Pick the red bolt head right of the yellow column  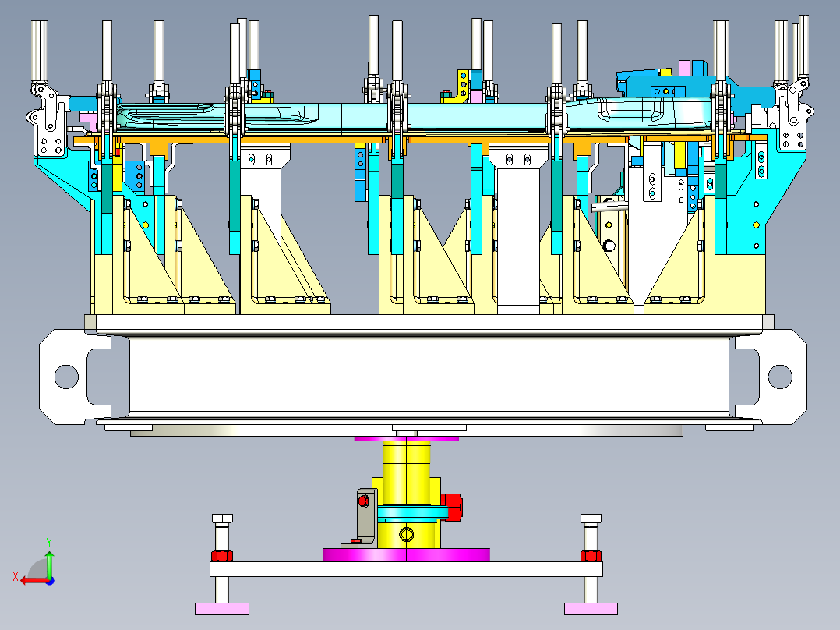[x=452, y=508]
